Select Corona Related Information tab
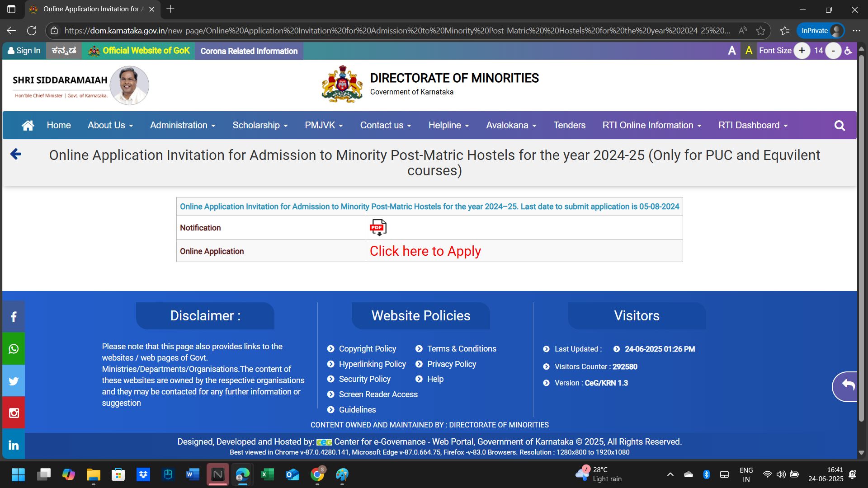 (249, 51)
